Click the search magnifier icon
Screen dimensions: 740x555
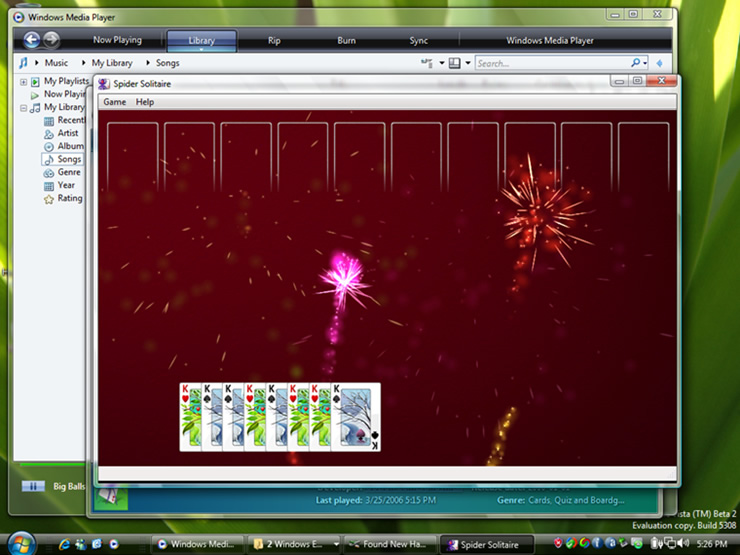coord(635,63)
